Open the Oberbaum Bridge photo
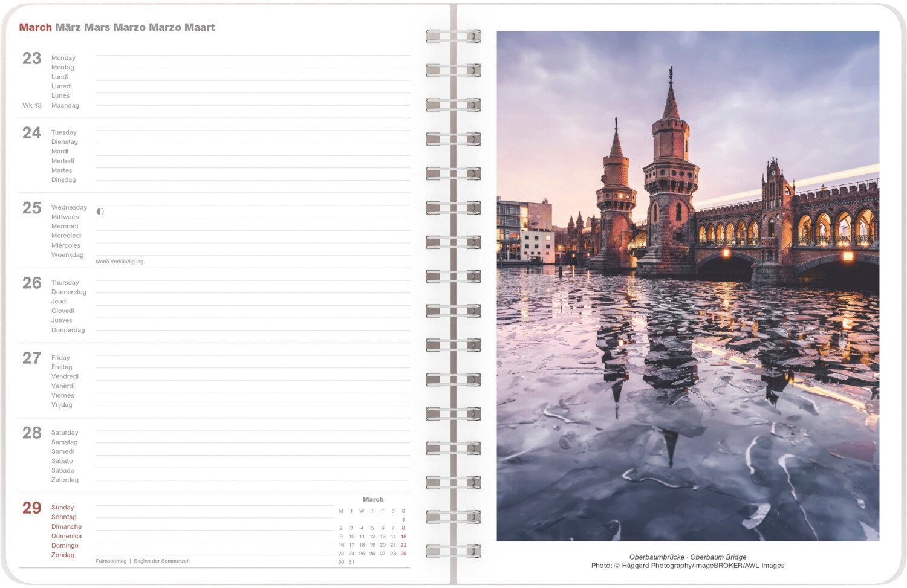 (x=688, y=286)
